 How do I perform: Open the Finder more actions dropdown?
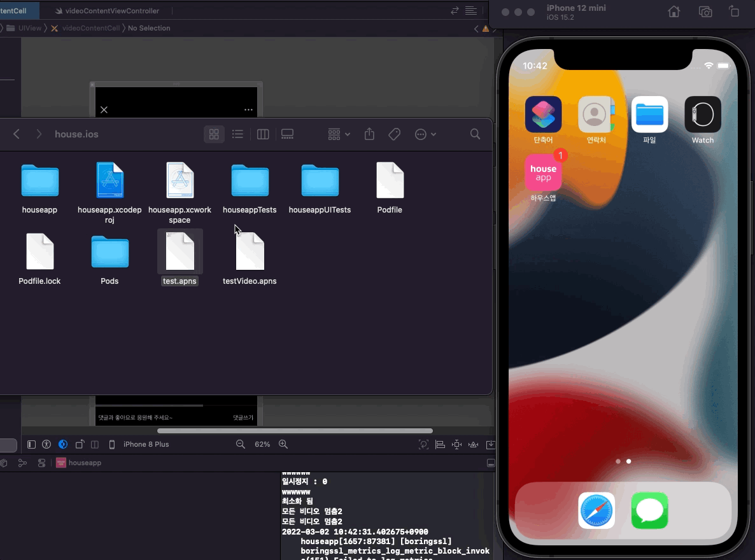426,134
